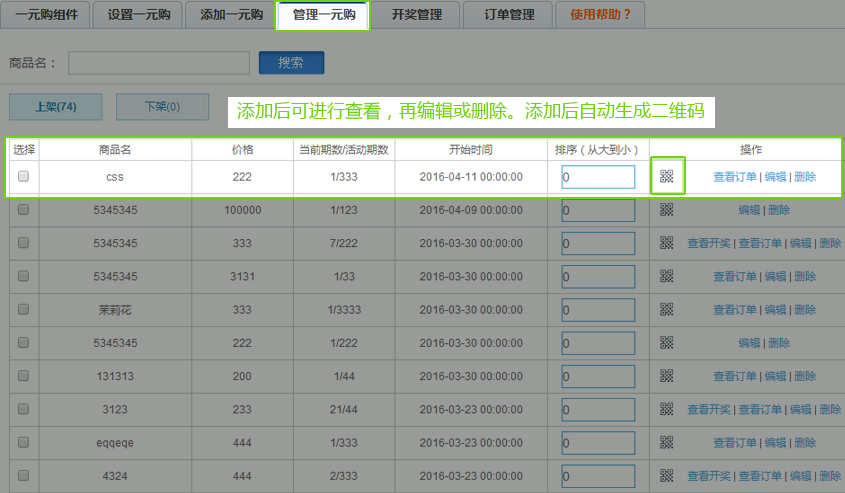The height and width of the screenshot is (493, 845).
Task: Click the QR code icon for css row
Action: [667, 177]
